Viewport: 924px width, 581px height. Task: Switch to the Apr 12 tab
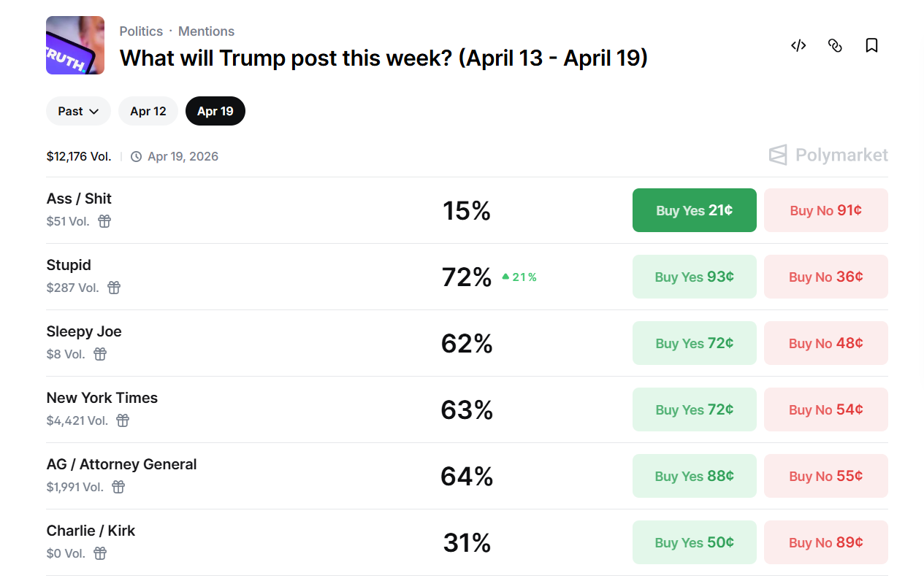(148, 111)
